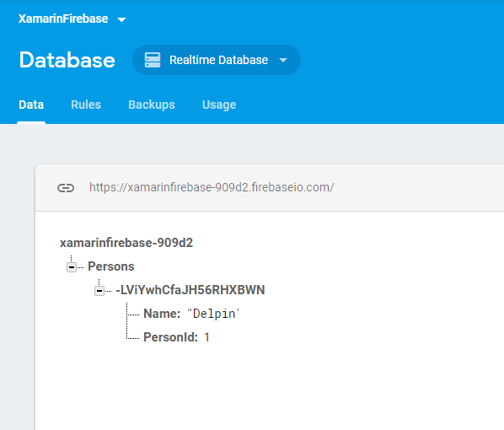Select the xamarinfirebase-909d2 root node

pyautogui.click(x=126, y=243)
